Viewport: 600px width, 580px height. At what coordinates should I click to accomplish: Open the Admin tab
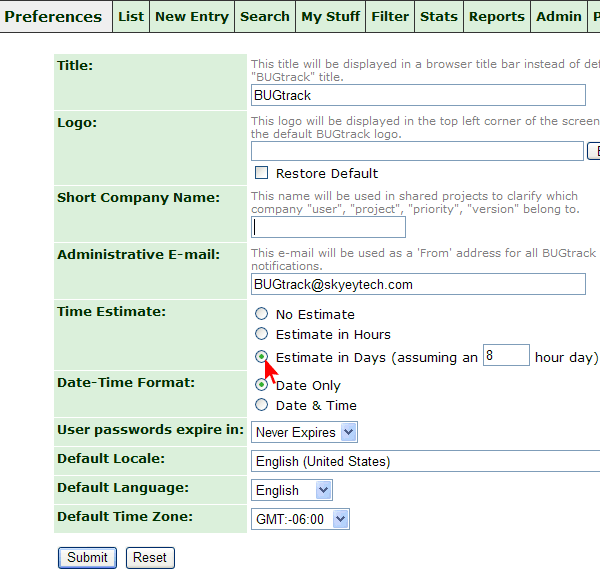point(559,16)
